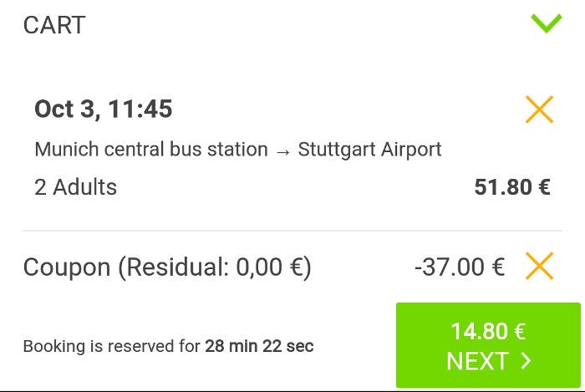Click the 51.80 € trip price
This screenshot has height=392, width=585.
point(512,186)
